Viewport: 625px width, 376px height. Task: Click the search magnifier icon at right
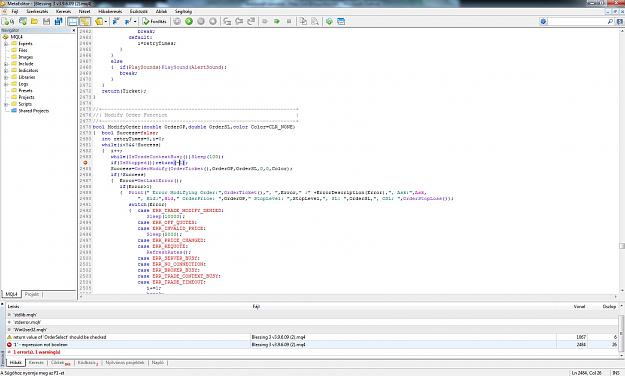point(610,22)
